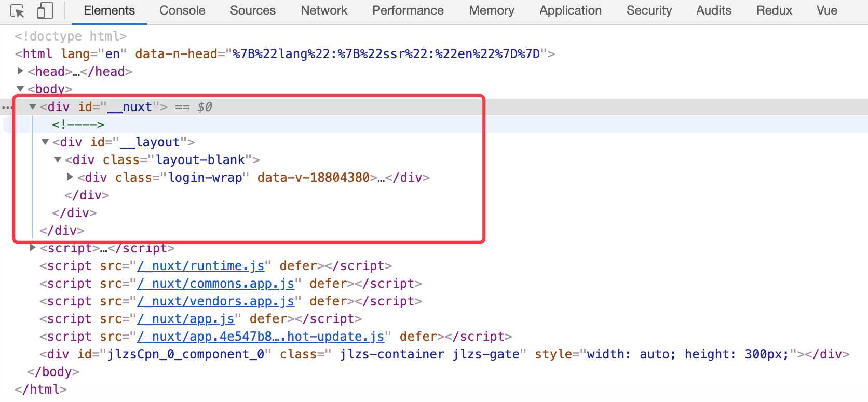Select the data-v-18804380 attribute
The image size is (868, 402).
click(314, 178)
